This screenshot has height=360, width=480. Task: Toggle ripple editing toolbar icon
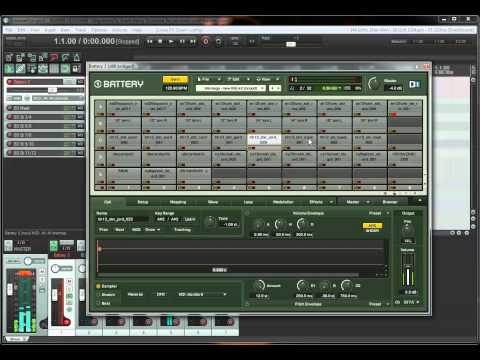coord(32,69)
